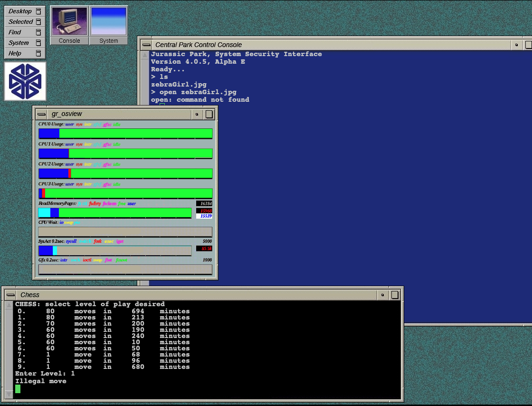Minimize the gr_osview window with the small dot button

point(197,115)
